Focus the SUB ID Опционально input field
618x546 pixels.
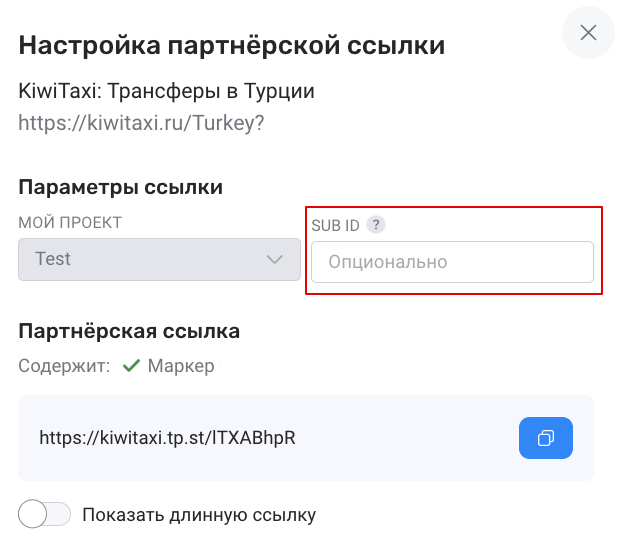point(452,262)
